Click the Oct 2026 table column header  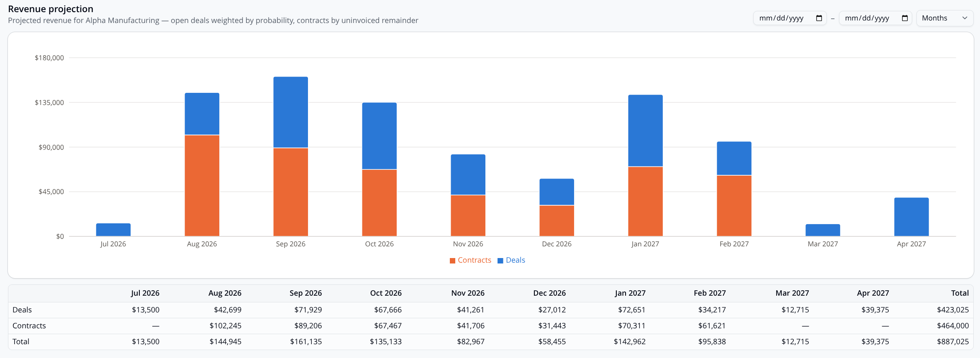(386, 293)
